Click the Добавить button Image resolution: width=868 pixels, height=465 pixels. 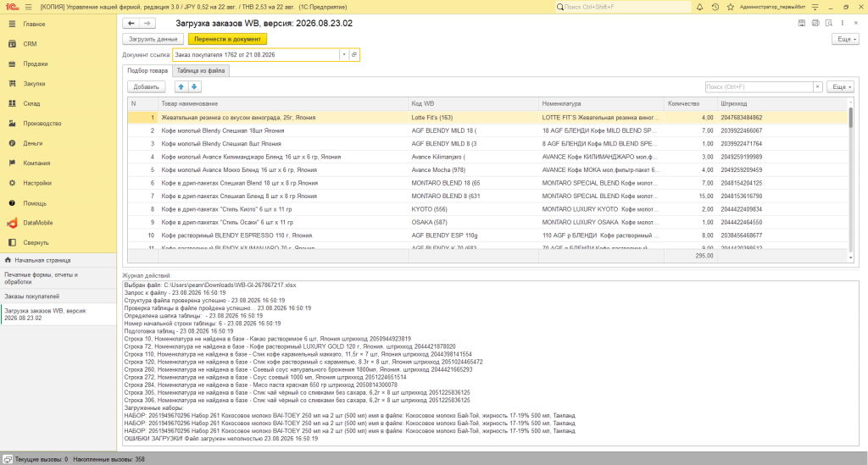[146, 86]
